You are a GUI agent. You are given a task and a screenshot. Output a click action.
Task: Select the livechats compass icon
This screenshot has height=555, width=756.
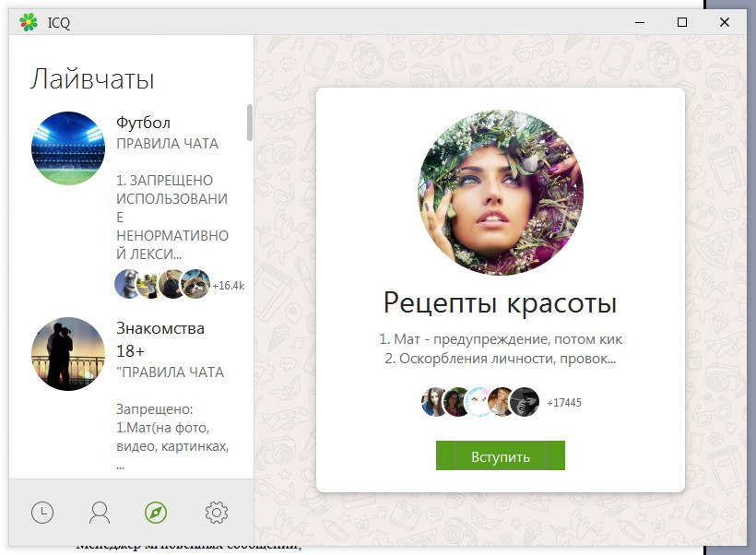point(156,513)
